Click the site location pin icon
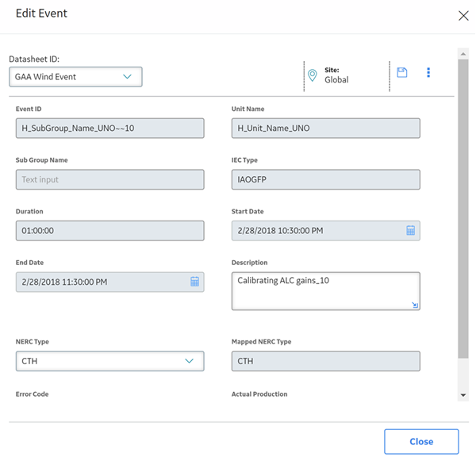476x457 pixels. [313, 75]
